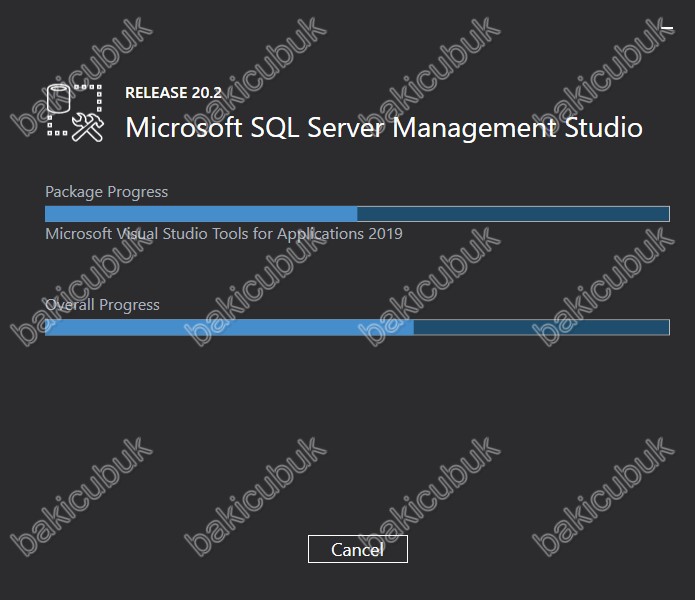
Task: Click the Visual Studio Tools for Applications 2019 text
Action: coord(224,234)
